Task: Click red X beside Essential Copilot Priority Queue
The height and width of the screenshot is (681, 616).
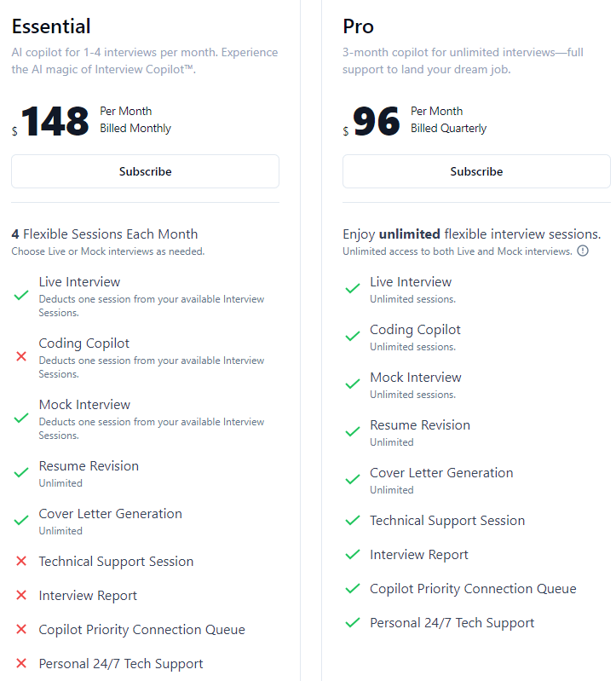Action: (21, 629)
